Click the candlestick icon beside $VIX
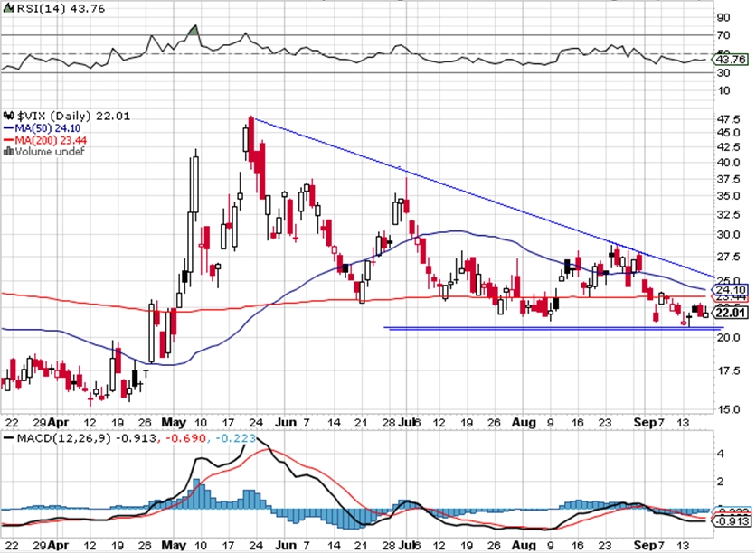 click(9, 116)
